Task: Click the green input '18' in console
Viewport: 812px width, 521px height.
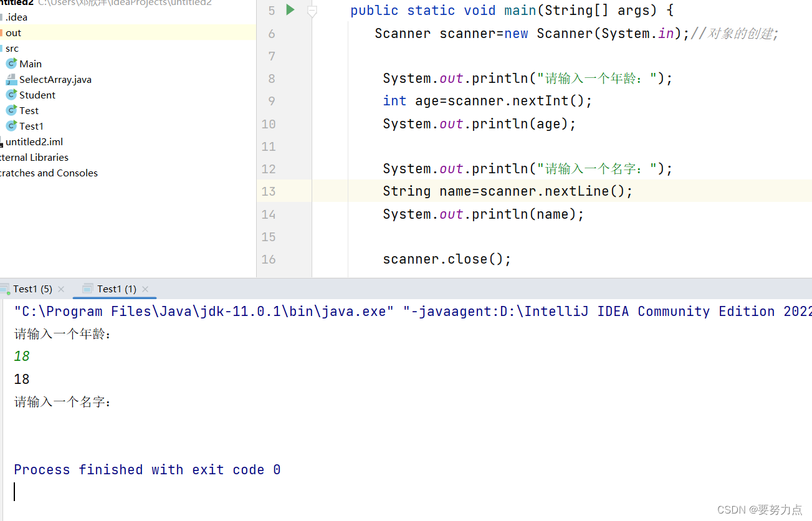Action: tap(22, 356)
